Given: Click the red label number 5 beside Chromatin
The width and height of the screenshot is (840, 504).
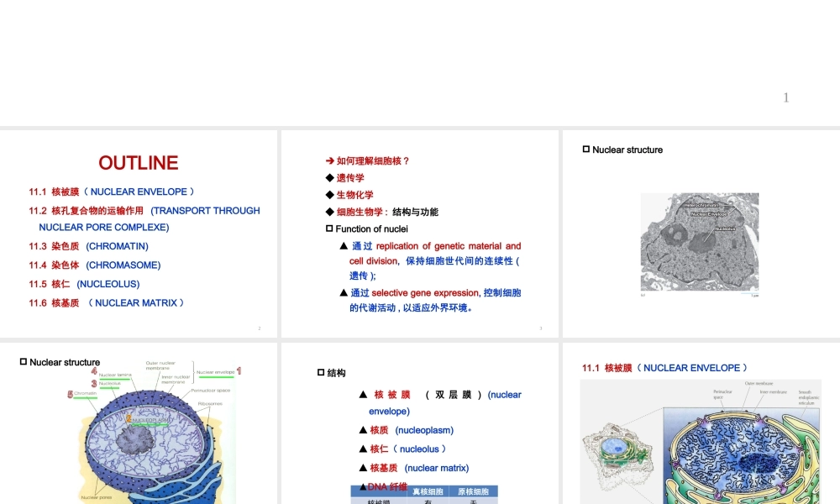Looking at the screenshot, I should coord(71,395).
